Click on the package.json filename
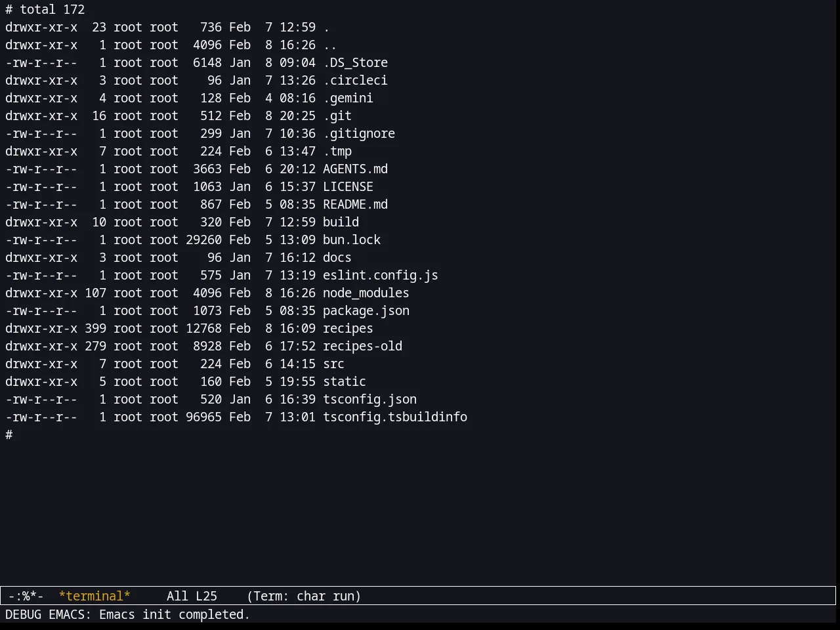This screenshot has width=840, height=630. (x=366, y=310)
